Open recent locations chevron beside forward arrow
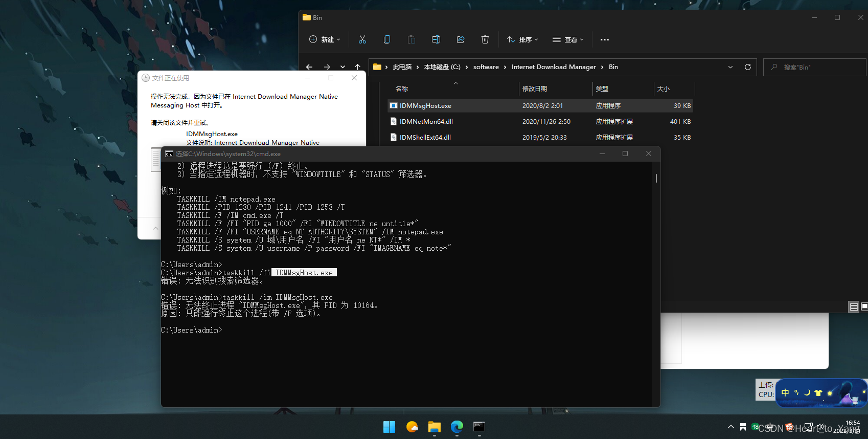Image resolution: width=868 pixels, height=439 pixels. (x=342, y=67)
